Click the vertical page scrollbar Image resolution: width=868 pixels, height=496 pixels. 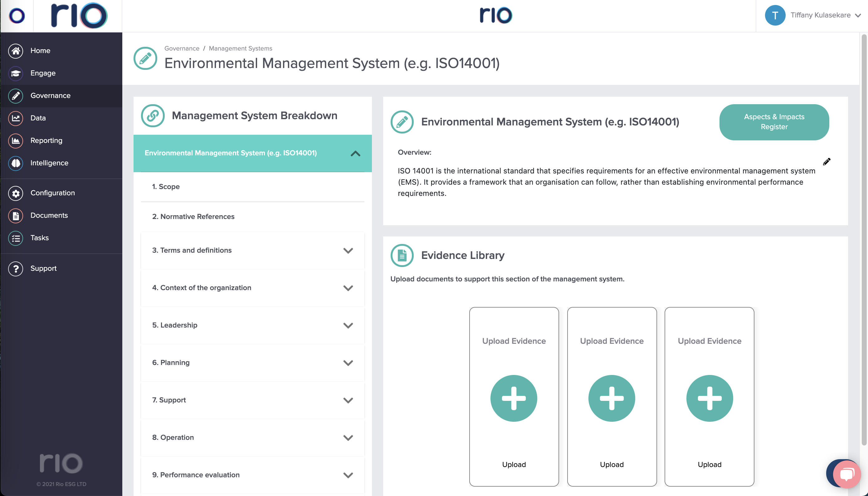click(x=864, y=238)
